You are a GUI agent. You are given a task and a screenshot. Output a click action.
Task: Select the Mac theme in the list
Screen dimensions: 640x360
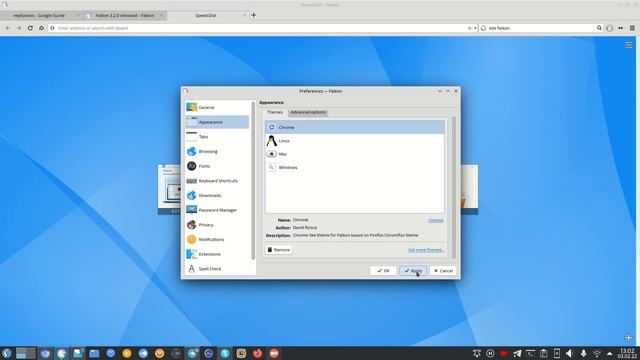[355, 154]
